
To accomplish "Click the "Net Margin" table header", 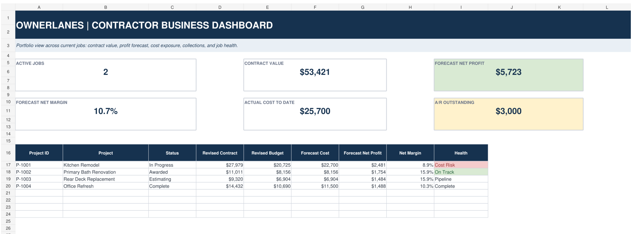I will tap(410, 153).
